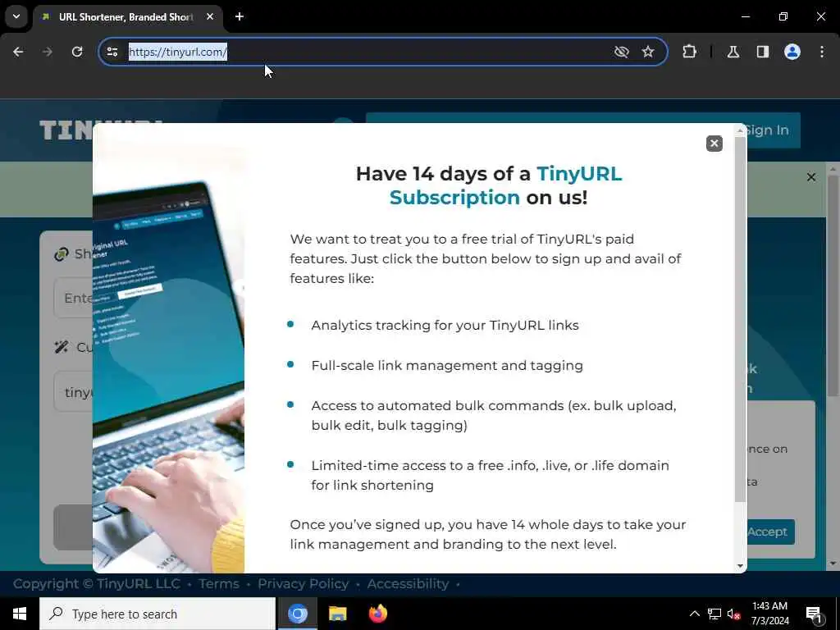Close the TinyURL subscription popup

coord(714,144)
